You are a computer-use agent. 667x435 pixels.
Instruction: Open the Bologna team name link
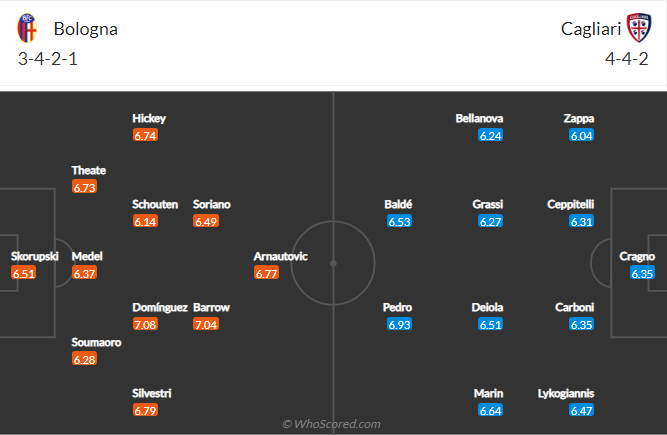point(86,29)
